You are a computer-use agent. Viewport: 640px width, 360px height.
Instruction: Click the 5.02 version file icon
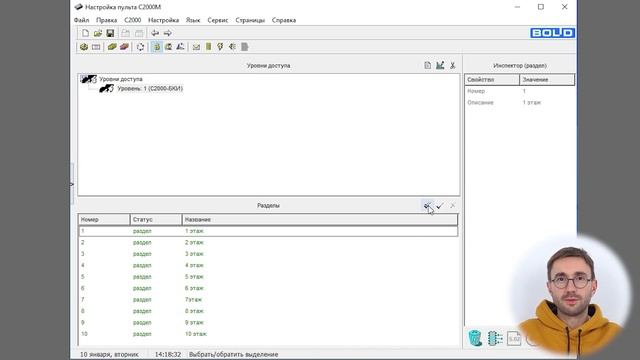[x=514, y=339]
